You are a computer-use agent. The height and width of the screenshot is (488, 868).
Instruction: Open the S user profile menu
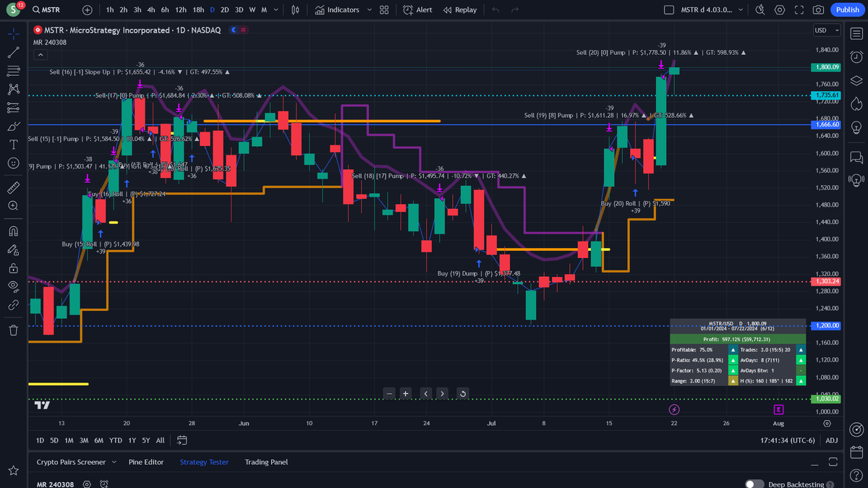click(x=14, y=10)
